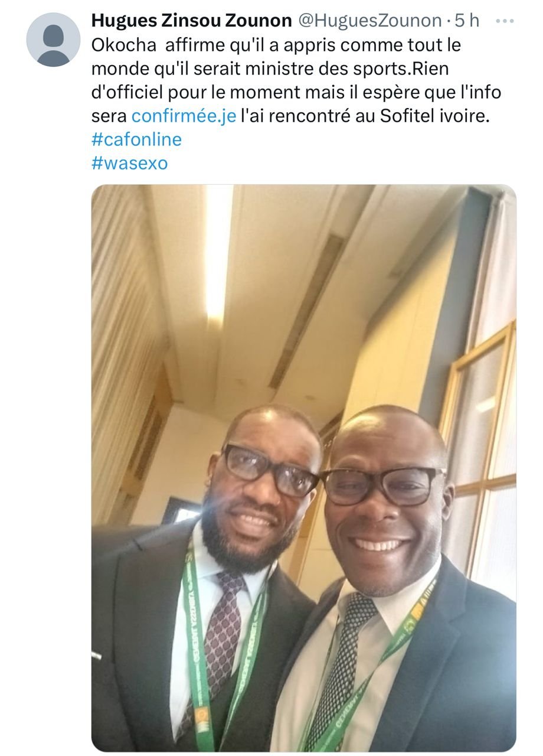543x756 pixels.
Task: Open the tweet's three-dot more options menu
Action: [505, 21]
